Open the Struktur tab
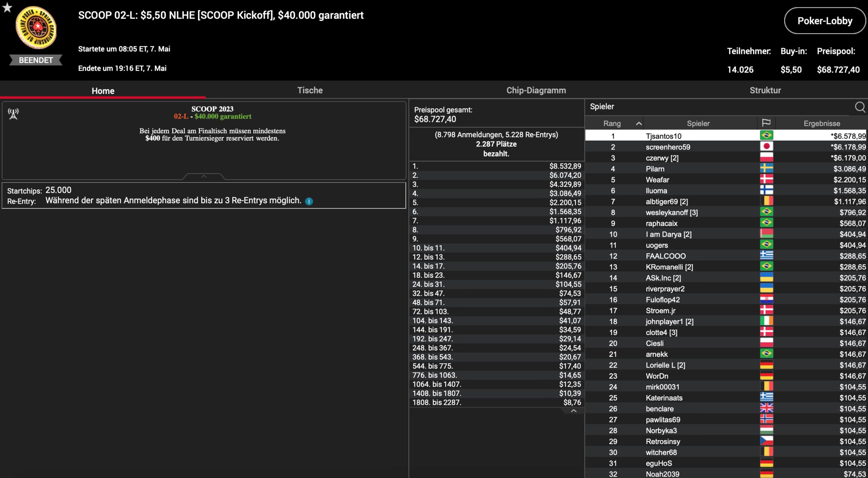 click(x=765, y=90)
